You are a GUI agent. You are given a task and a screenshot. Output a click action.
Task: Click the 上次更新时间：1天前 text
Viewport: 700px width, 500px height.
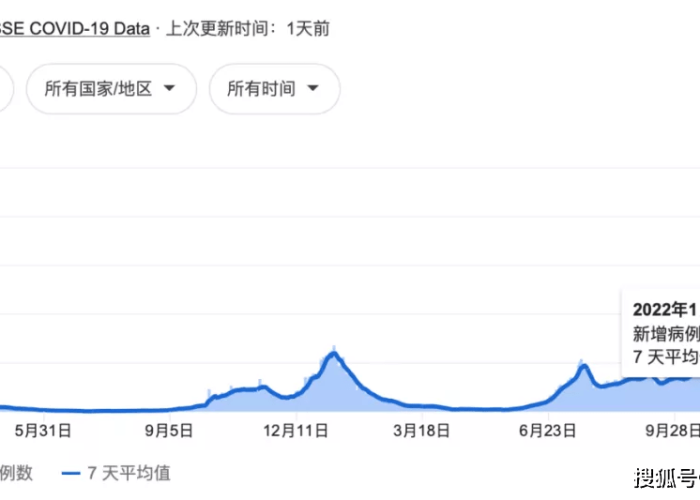click(248, 29)
